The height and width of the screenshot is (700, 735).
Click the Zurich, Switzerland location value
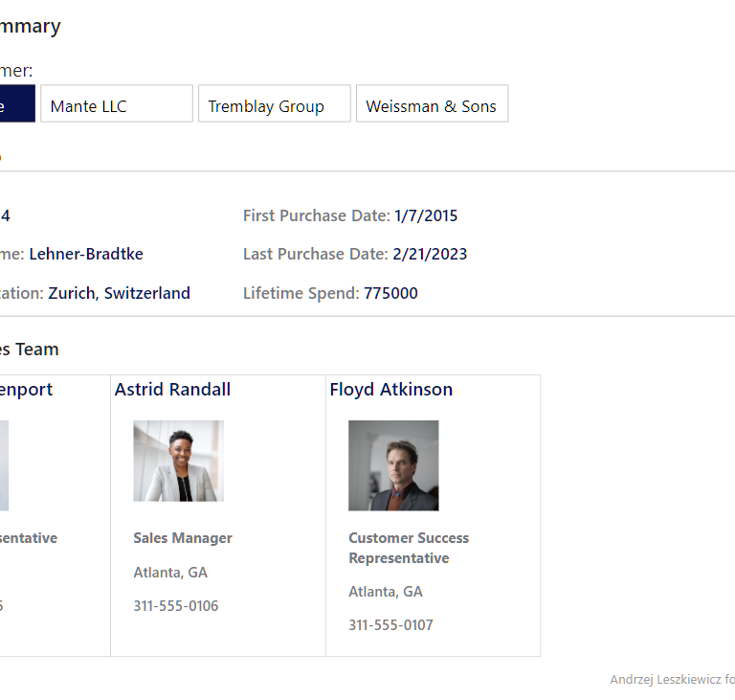(x=119, y=294)
